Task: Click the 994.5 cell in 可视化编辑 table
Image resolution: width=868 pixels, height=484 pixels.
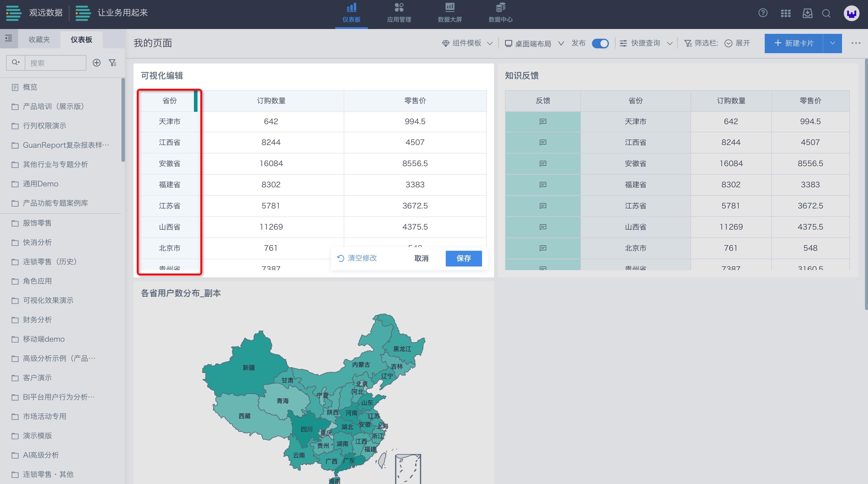Action: click(x=415, y=121)
